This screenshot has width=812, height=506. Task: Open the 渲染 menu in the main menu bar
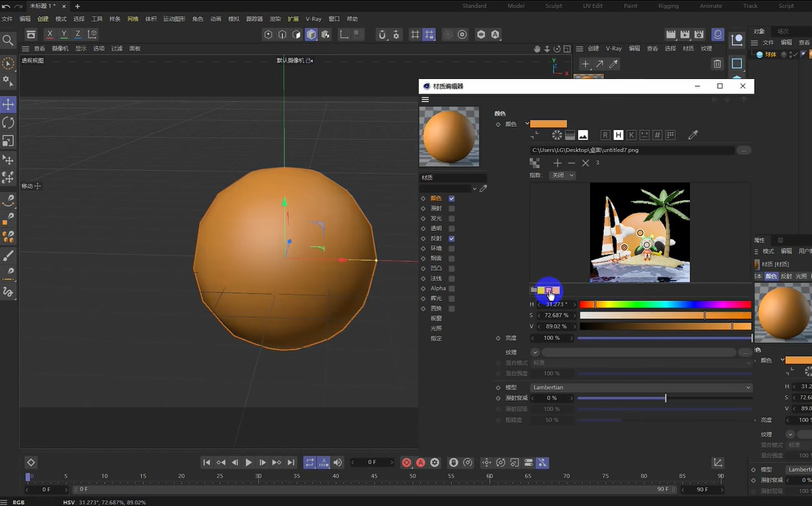[x=275, y=18]
